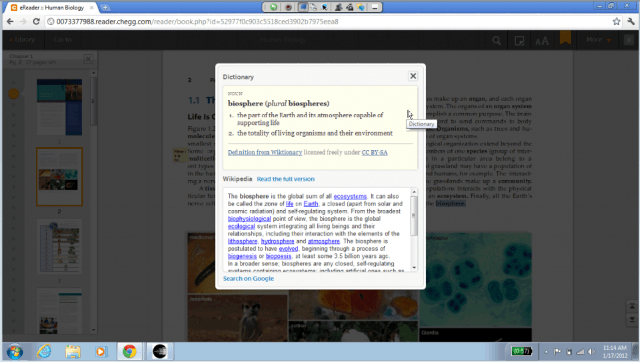The height and width of the screenshot is (362, 640).
Task: Open the atmosphere link
Action: [x=324, y=241]
